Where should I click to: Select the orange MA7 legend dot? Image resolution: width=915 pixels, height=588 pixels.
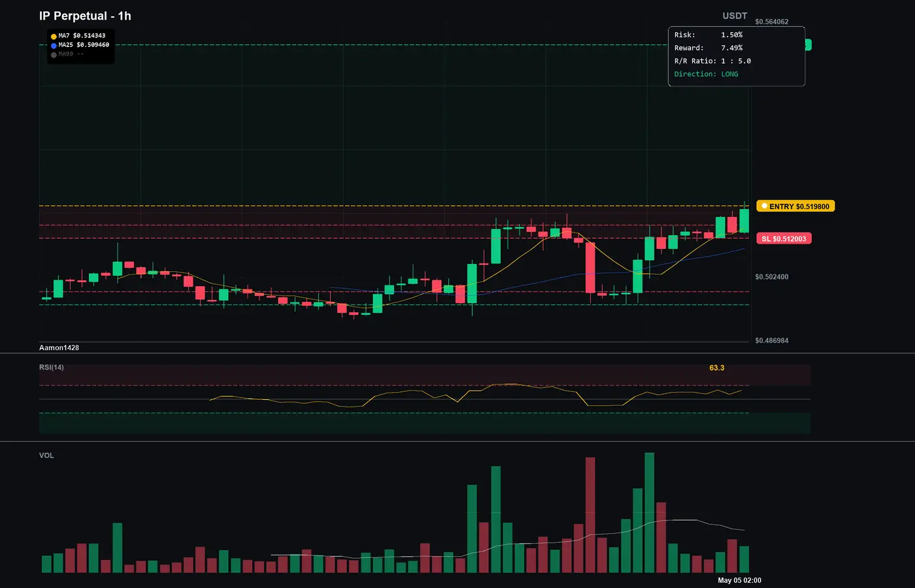[54, 37]
